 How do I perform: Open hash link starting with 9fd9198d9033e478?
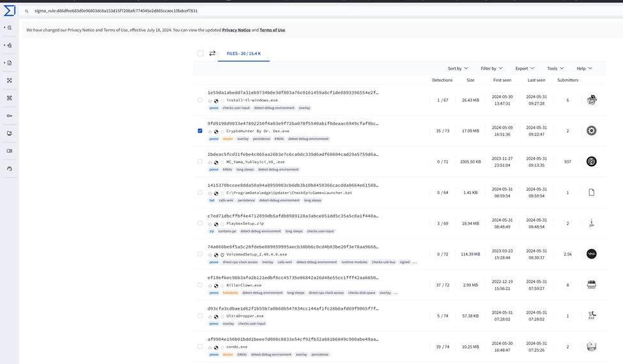click(x=293, y=123)
